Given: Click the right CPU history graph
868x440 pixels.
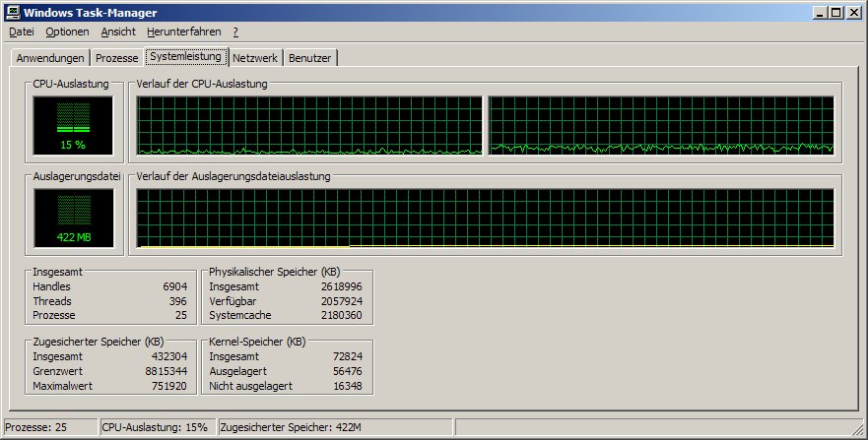Looking at the screenshot, I should (x=661, y=126).
